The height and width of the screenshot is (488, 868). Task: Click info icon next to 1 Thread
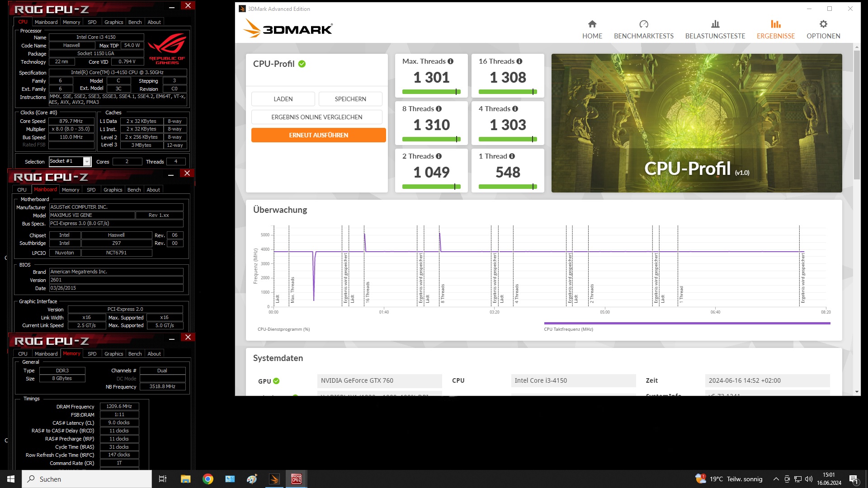512,156
